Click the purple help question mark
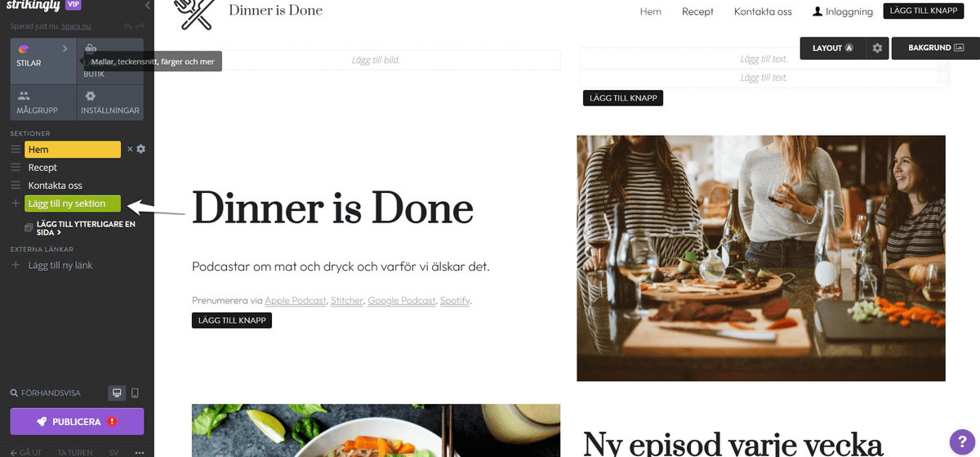The height and width of the screenshot is (457, 980). [960, 440]
